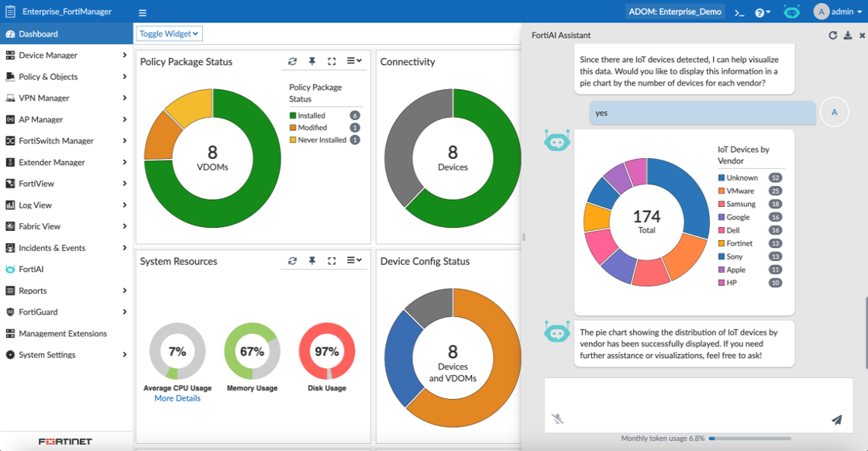Open the CLI console icon in header

coord(739,12)
